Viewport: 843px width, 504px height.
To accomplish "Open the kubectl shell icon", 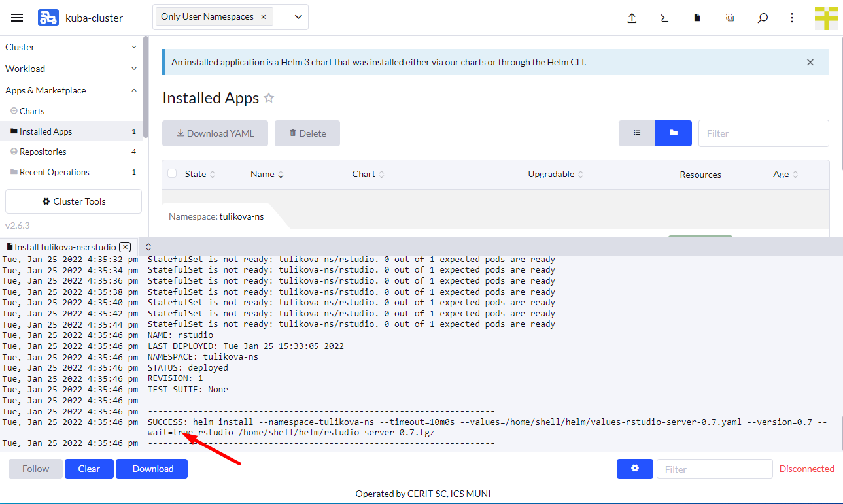I will (x=664, y=18).
